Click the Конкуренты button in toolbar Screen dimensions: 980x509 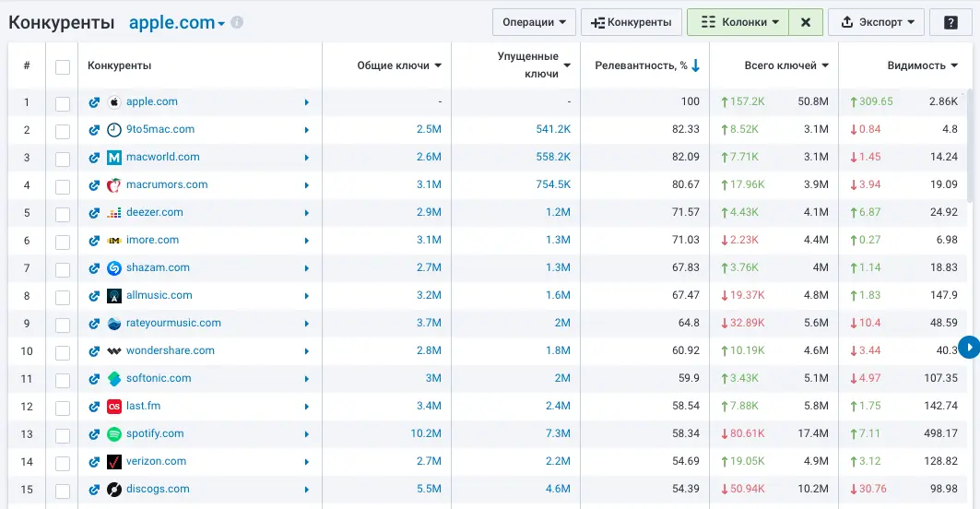pos(632,22)
